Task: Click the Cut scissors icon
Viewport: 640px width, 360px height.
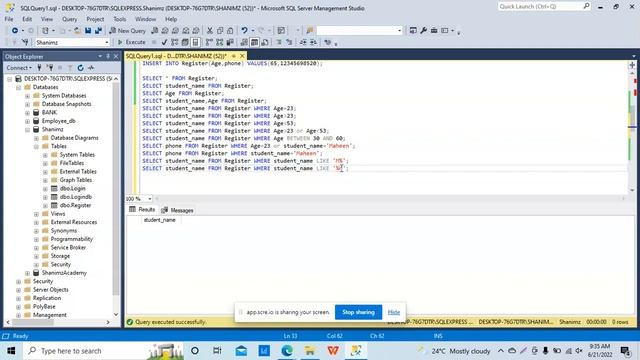Action: pos(210,31)
